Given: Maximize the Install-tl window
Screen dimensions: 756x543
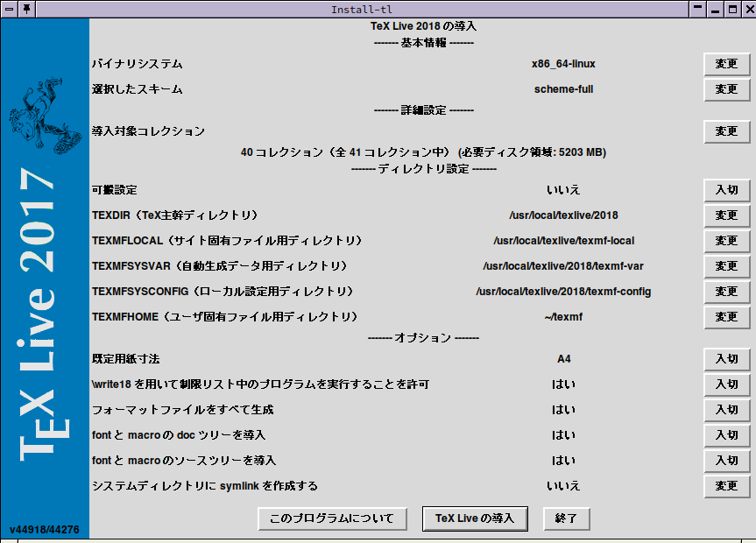Looking at the screenshot, I should point(732,9).
